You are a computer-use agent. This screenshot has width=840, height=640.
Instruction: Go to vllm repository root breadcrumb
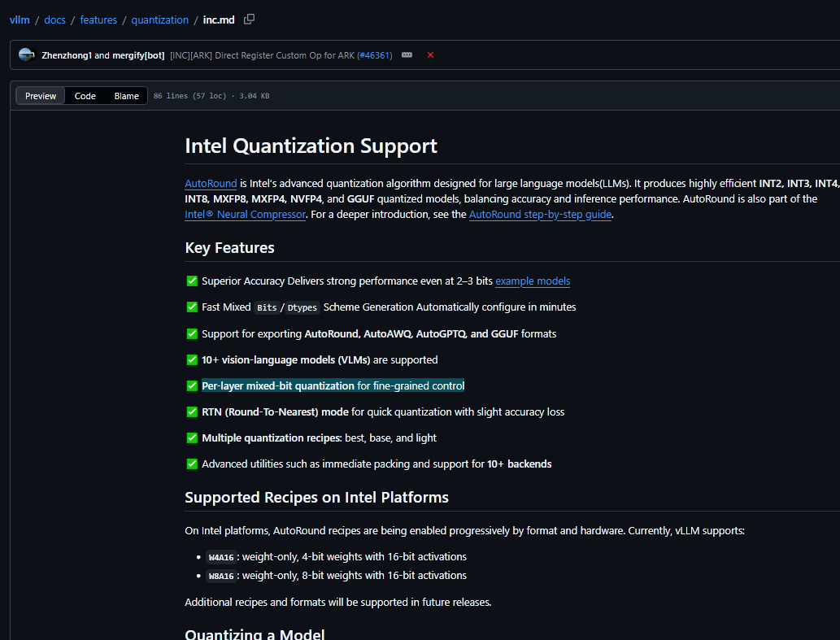click(x=20, y=20)
